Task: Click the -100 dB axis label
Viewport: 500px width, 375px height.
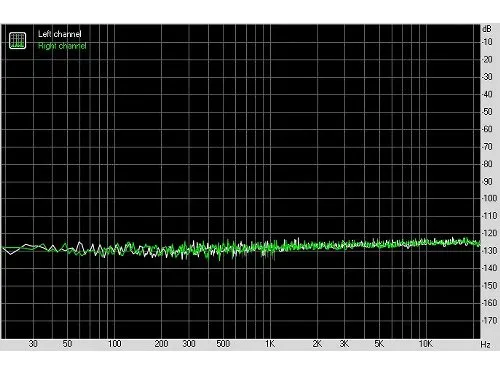Action: pos(489,198)
